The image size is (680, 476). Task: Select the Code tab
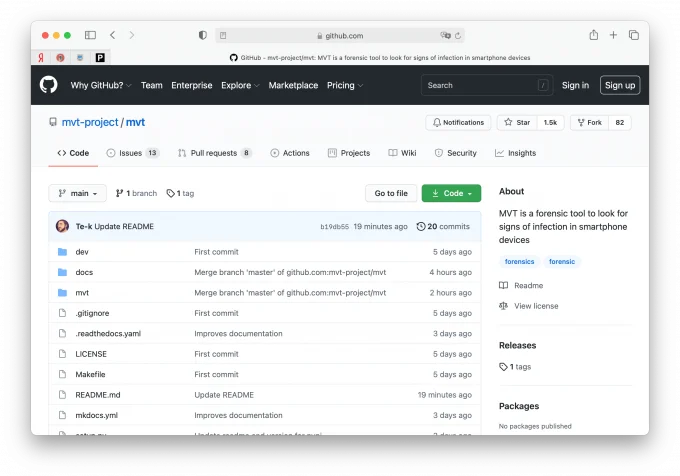coord(73,153)
